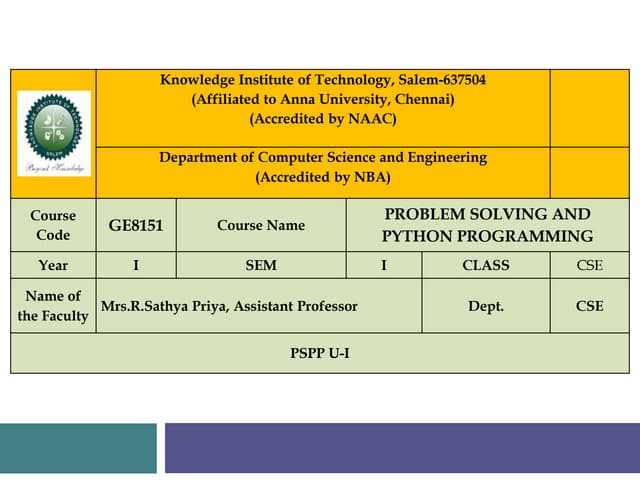Select the Knowledge Institute of Technology heading
The image size is (640, 480).
click(323, 80)
